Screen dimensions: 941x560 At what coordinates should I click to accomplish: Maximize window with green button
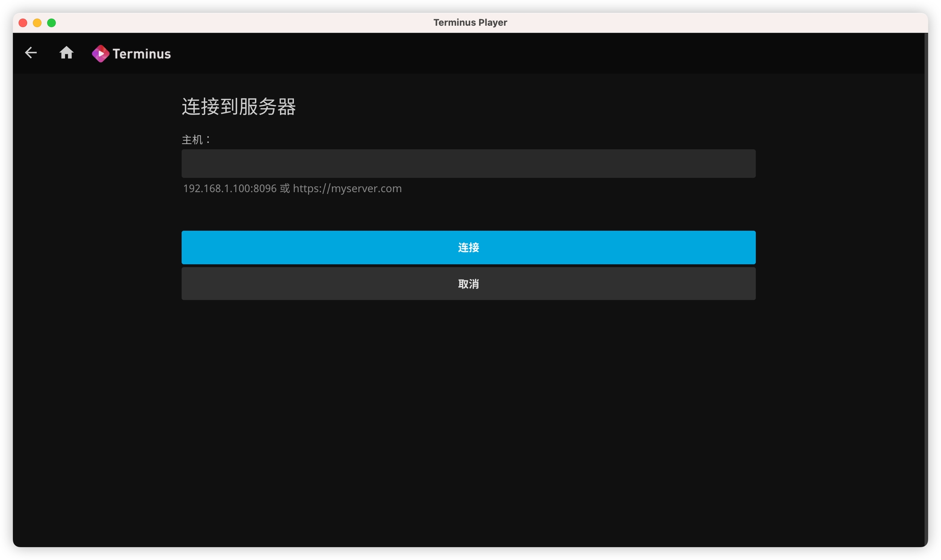coord(51,23)
